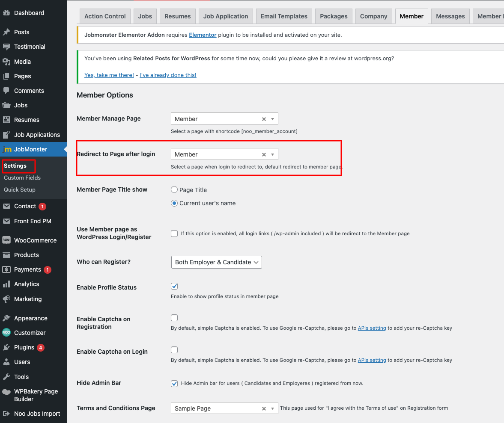Open APIs setting link under Captcha on Login

coord(372,360)
